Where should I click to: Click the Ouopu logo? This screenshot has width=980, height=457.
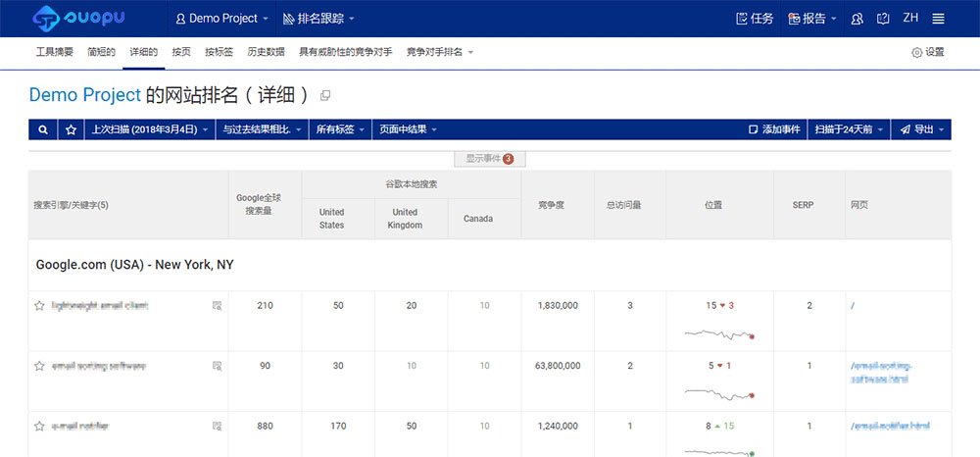[x=78, y=18]
